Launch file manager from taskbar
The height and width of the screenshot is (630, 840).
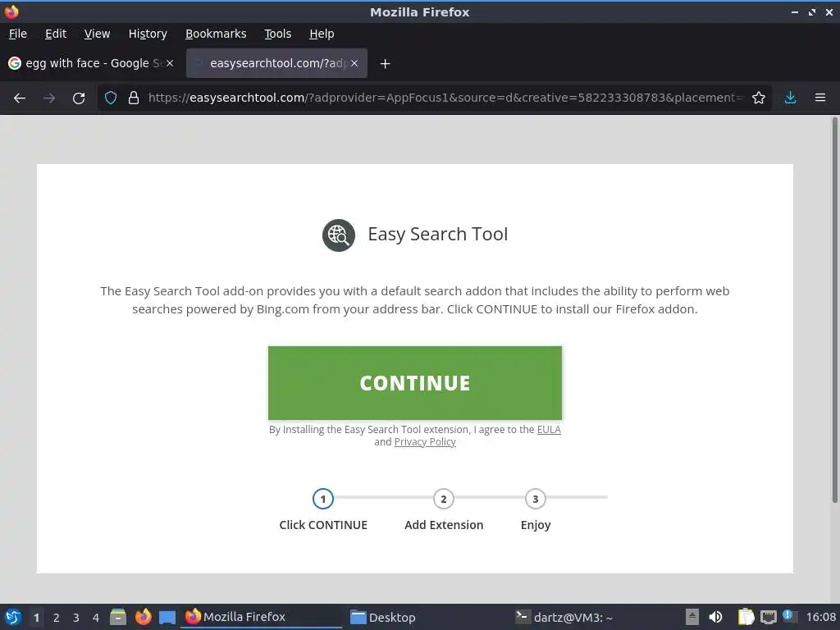(118, 617)
